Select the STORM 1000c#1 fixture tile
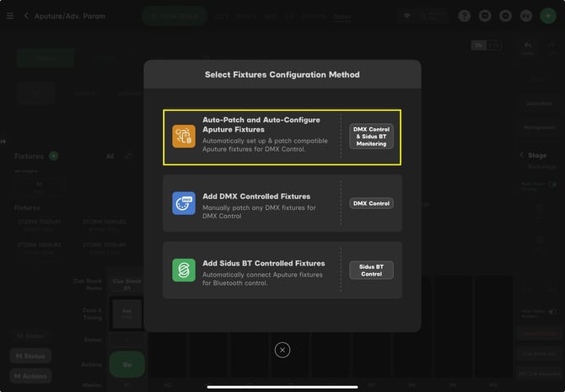565x392 pixels. point(39,225)
